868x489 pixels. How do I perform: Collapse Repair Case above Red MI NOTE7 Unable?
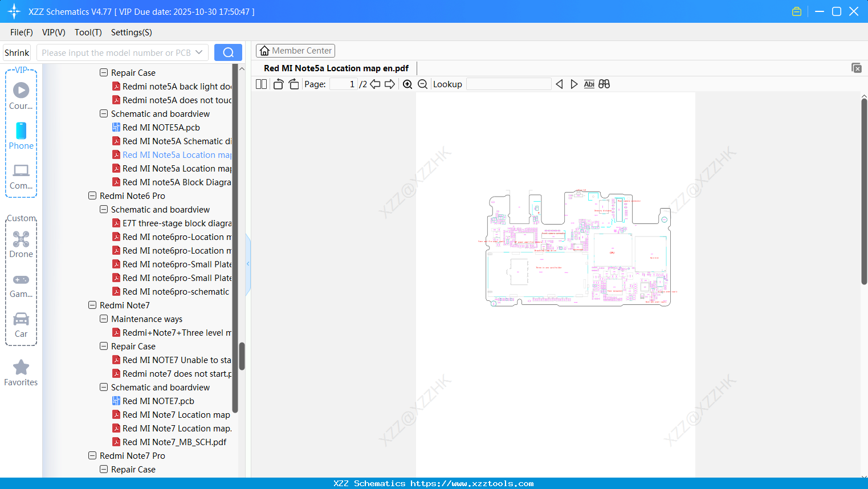pos(104,346)
